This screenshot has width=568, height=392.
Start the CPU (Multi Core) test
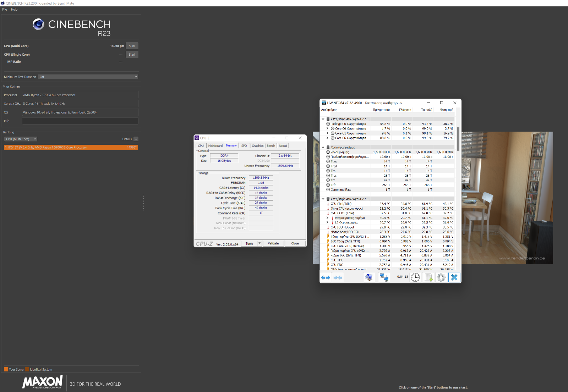click(x=132, y=46)
